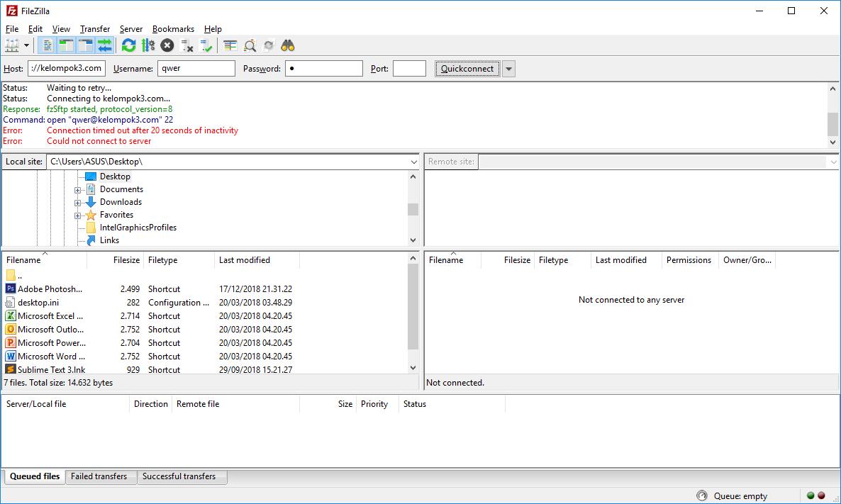Open the Quickconnect history dropdown arrow

[508, 69]
